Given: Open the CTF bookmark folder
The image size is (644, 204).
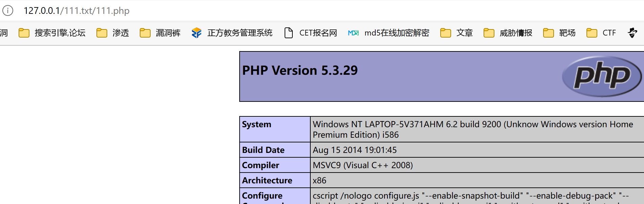Looking at the screenshot, I should tap(601, 33).
